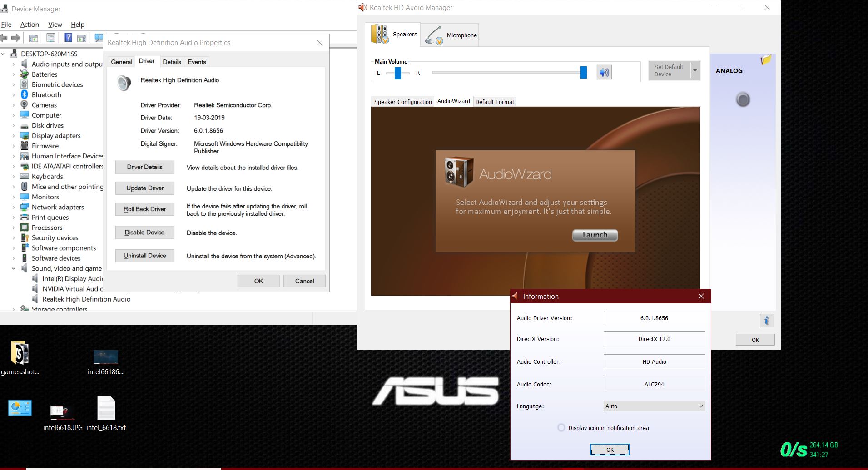Click OK in the Properties dialog
Viewport: 868px width, 470px height.
pos(258,281)
